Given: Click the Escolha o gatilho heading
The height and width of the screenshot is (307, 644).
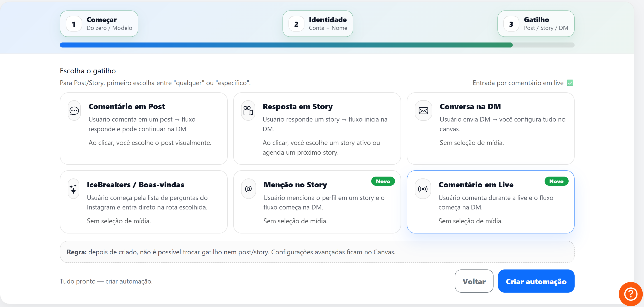Looking at the screenshot, I should pos(88,71).
